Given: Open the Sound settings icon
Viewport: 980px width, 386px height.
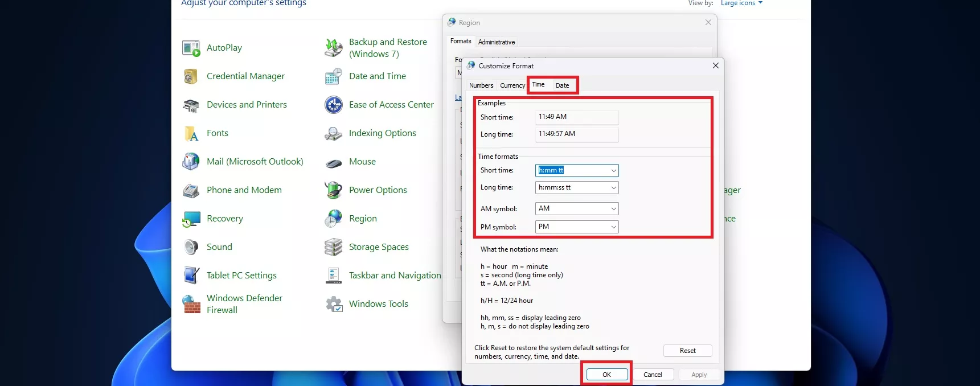Looking at the screenshot, I should click(x=191, y=247).
